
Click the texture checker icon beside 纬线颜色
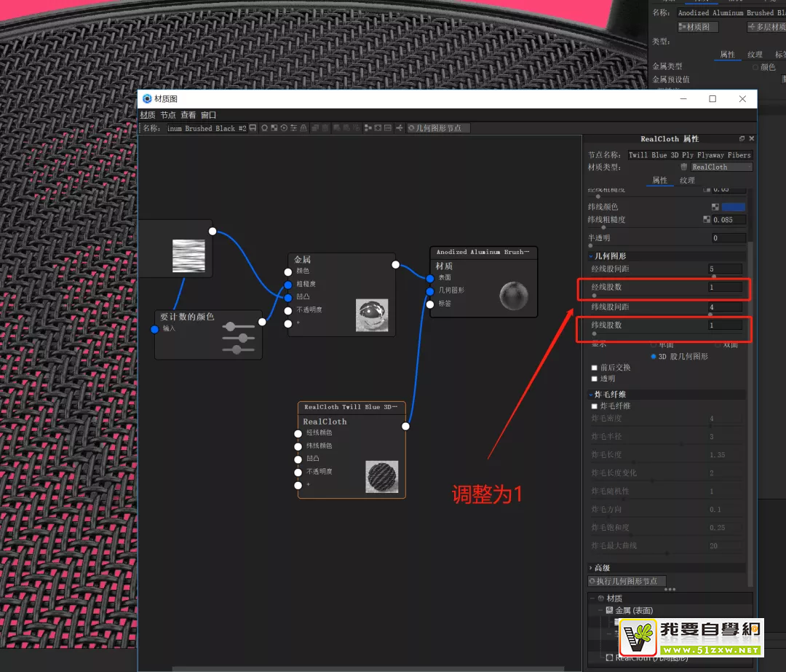click(x=715, y=207)
